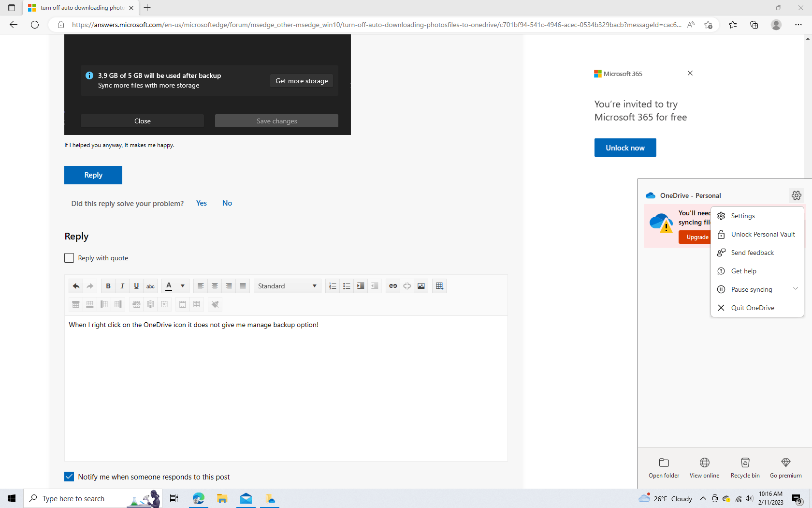Expand the Pause syncing submenu chevron
Viewport: 812px width, 508px height.
pos(796,289)
